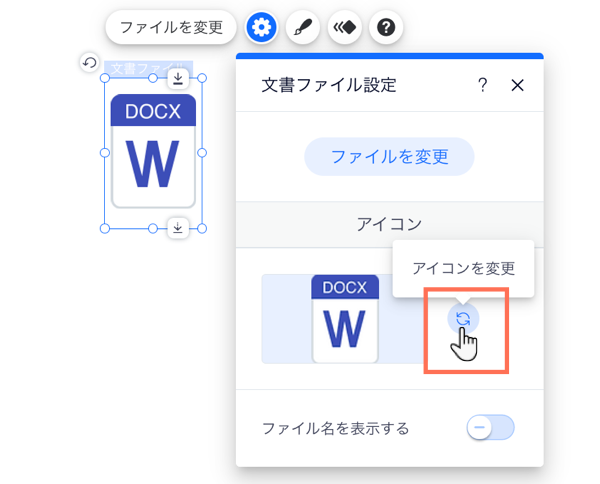Click the change icon refresh button

click(463, 319)
